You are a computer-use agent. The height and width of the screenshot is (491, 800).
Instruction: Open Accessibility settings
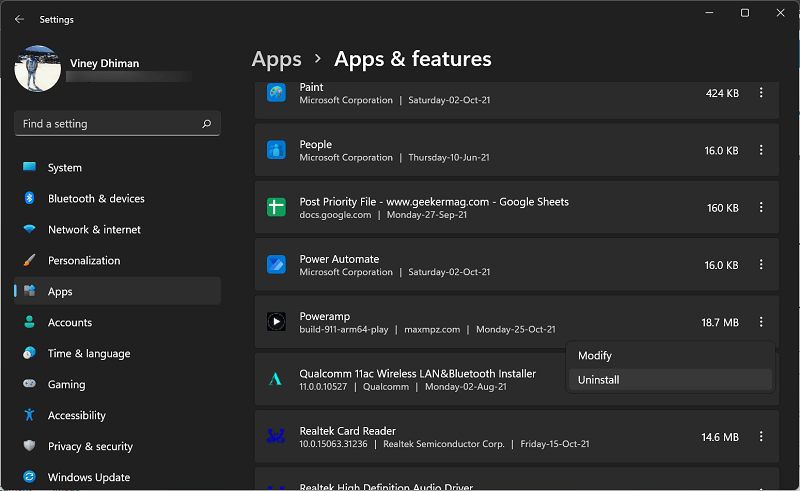tap(117, 415)
